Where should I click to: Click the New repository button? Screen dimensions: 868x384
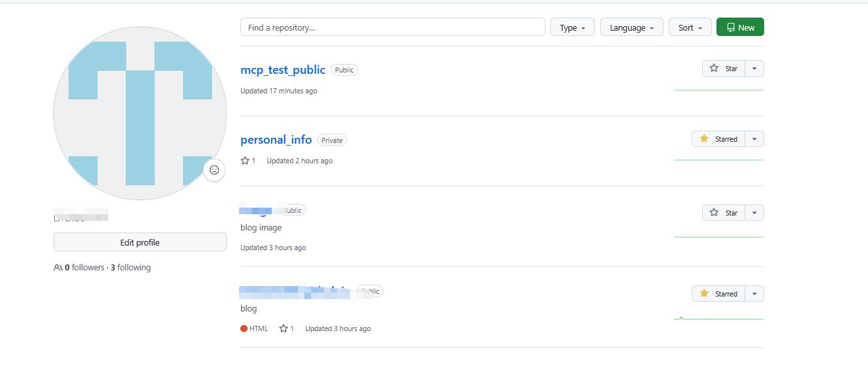click(x=740, y=27)
